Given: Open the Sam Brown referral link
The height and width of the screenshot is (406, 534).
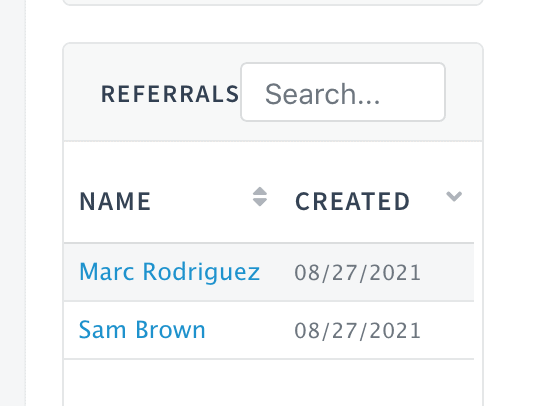Looking at the screenshot, I should tap(142, 330).
